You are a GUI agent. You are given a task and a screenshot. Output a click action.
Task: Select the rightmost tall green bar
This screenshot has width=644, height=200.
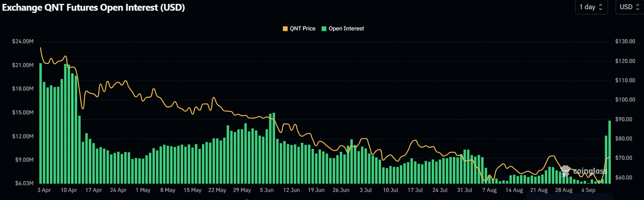610,152
